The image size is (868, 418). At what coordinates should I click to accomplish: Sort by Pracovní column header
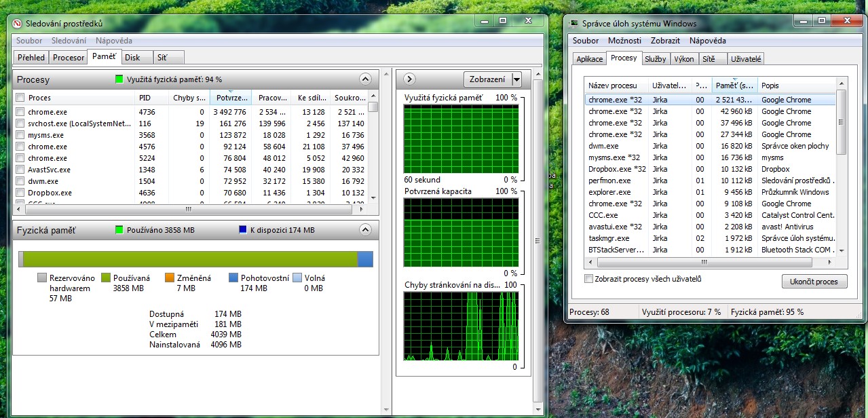pyautogui.click(x=271, y=98)
